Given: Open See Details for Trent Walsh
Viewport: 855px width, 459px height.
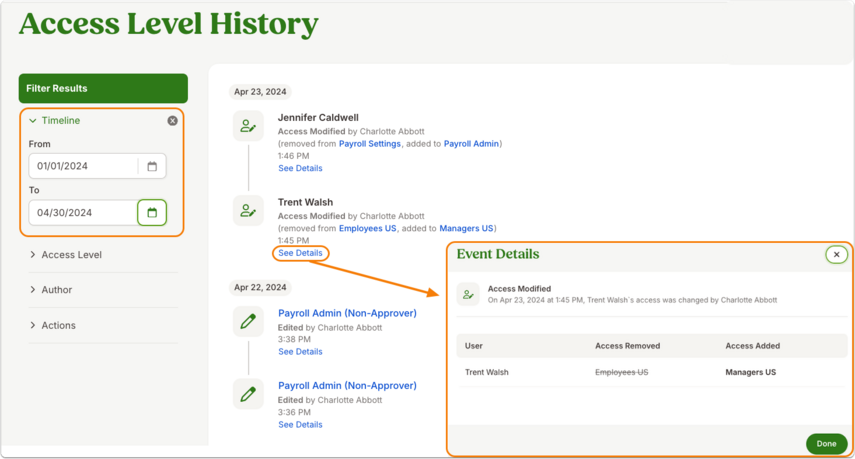Looking at the screenshot, I should tap(300, 253).
